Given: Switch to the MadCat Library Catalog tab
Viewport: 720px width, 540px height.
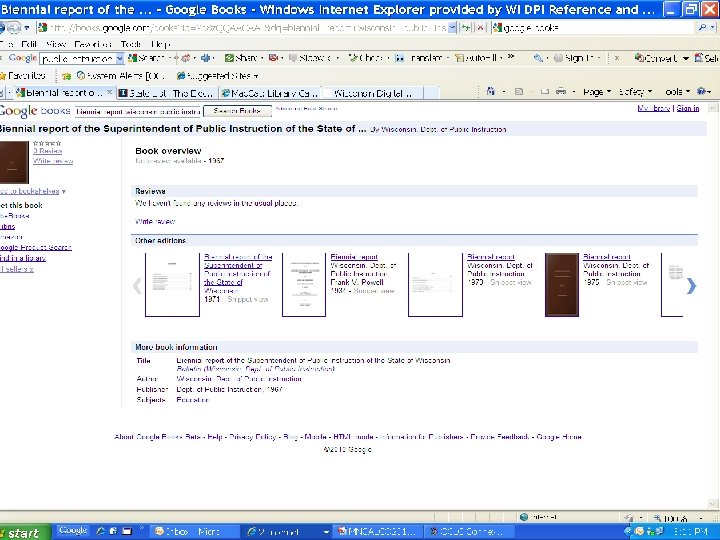Looking at the screenshot, I should click(x=270, y=93).
